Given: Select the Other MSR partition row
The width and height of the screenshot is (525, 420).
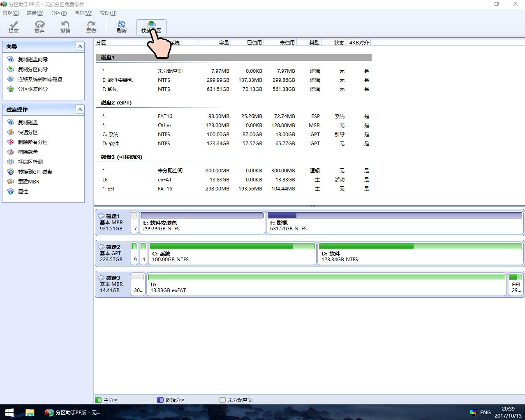Looking at the screenshot, I should (x=234, y=125).
